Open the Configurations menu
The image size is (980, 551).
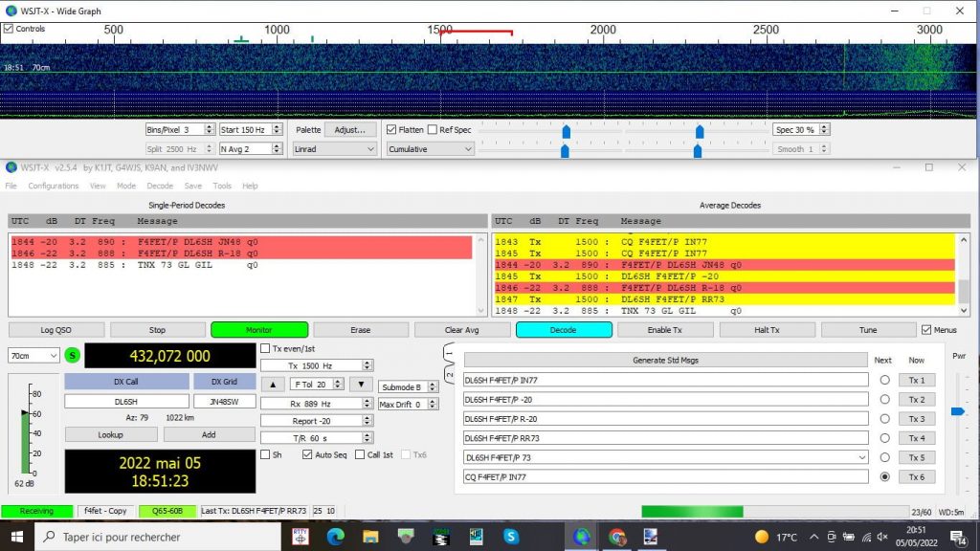pyautogui.click(x=54, y=187)
